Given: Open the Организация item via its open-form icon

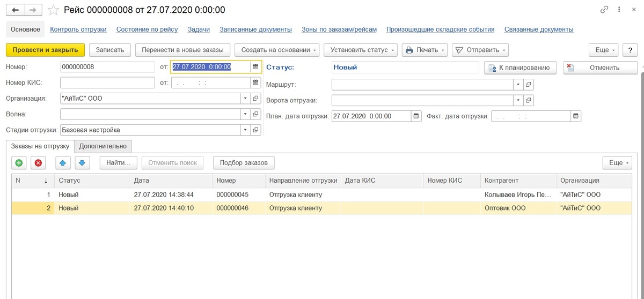Looking at the screenshot, I should coord(256,99).
